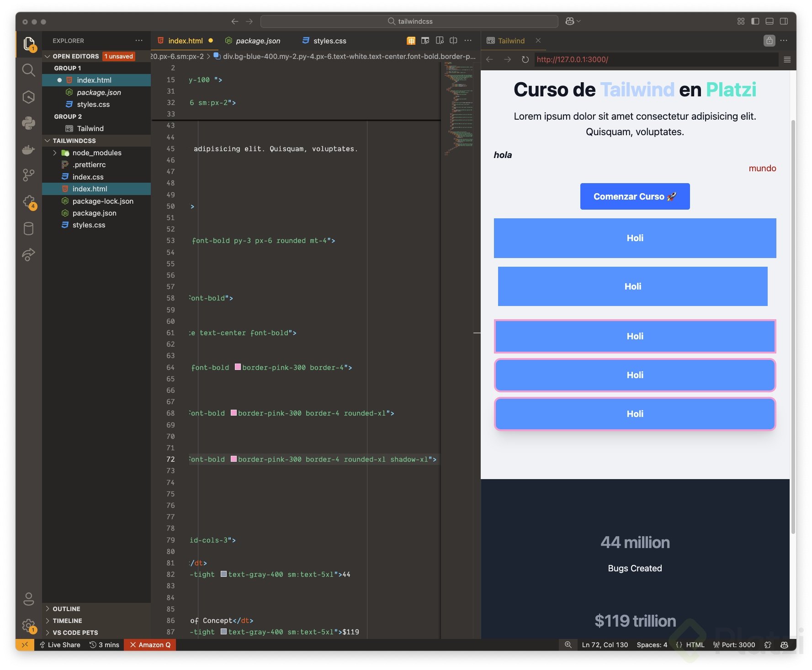Screen dimensions: 812x670
Task: Open the customize layout control in the title bar
Action: [x=741, y=21]
